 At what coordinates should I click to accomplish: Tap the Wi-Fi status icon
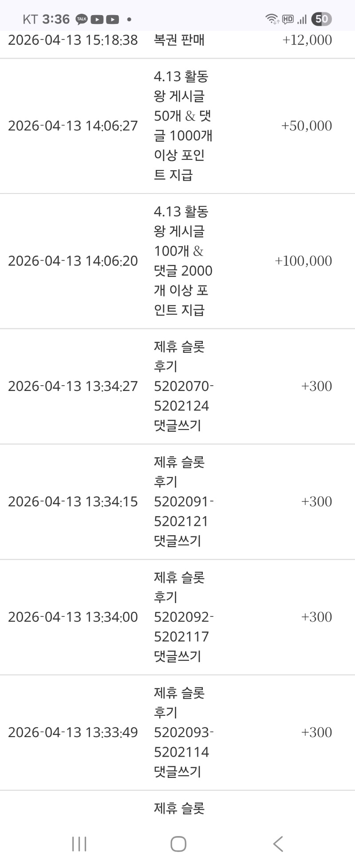272,19
